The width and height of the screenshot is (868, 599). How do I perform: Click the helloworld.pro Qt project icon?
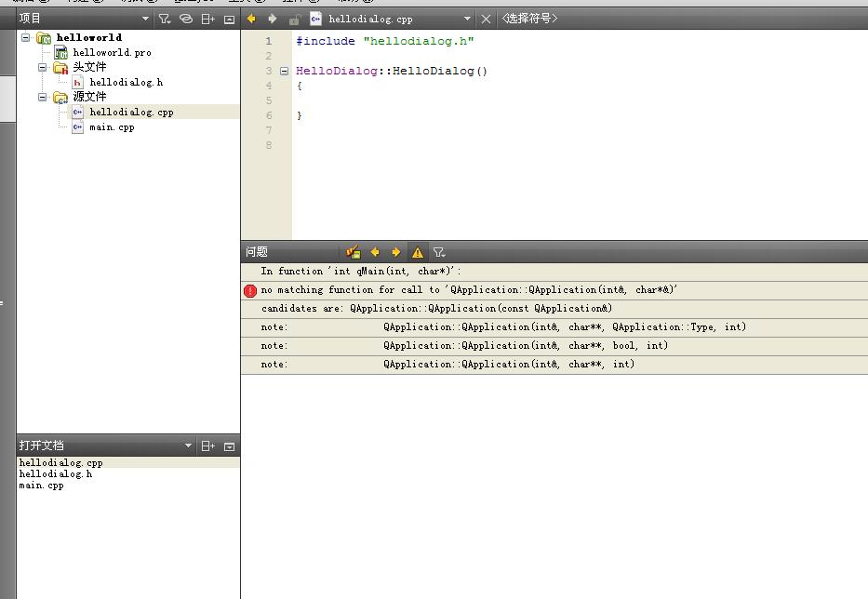coord(60,53)
